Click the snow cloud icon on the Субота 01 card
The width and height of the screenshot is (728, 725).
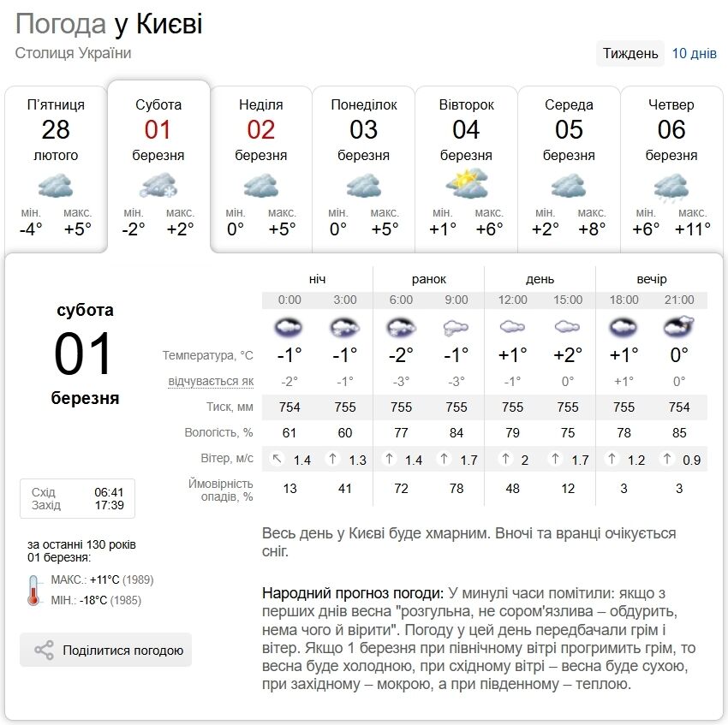(158, 185)
